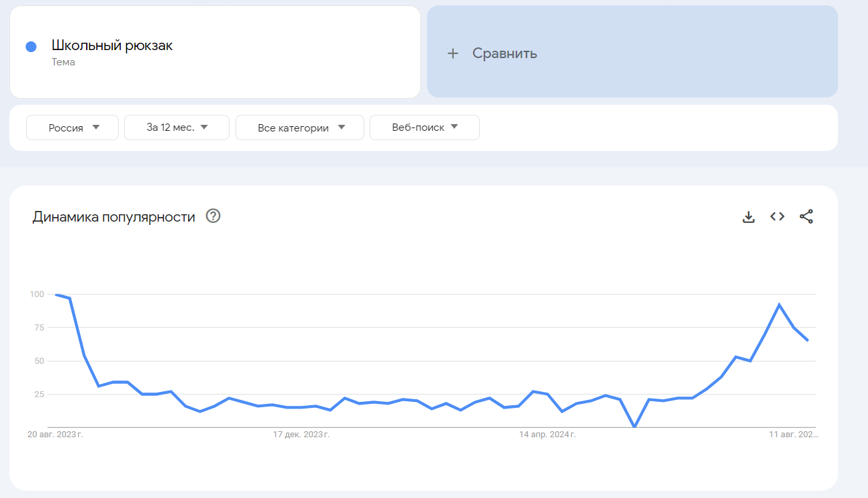Image resolution: width=868 pixels, height=498 pixels.
Task: Open the Все категории dropdown
Action: 300,128
